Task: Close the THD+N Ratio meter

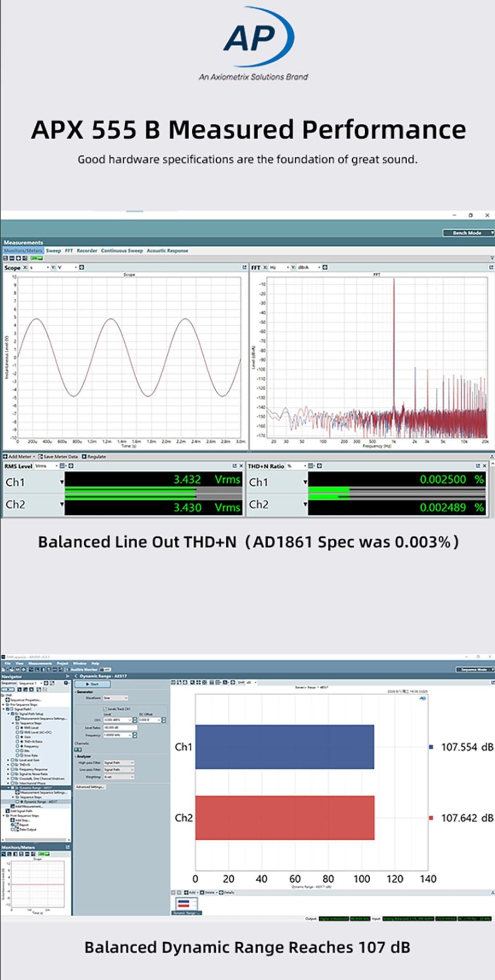Action: pos(484,466)
